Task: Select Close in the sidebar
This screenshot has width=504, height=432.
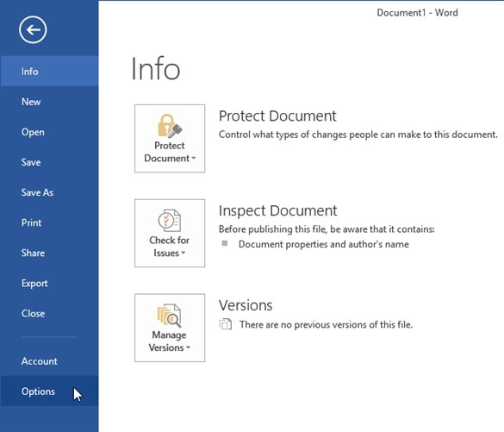Action: (49, 313)
